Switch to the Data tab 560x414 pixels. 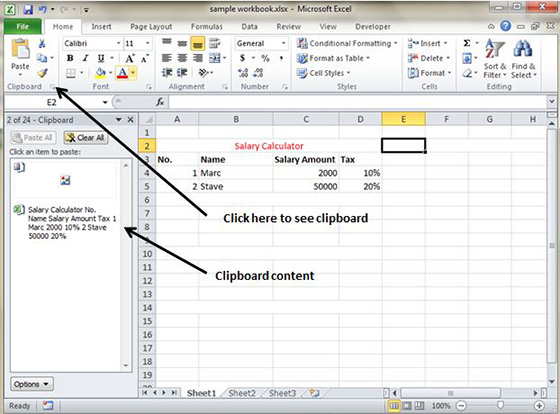point(249,26)
